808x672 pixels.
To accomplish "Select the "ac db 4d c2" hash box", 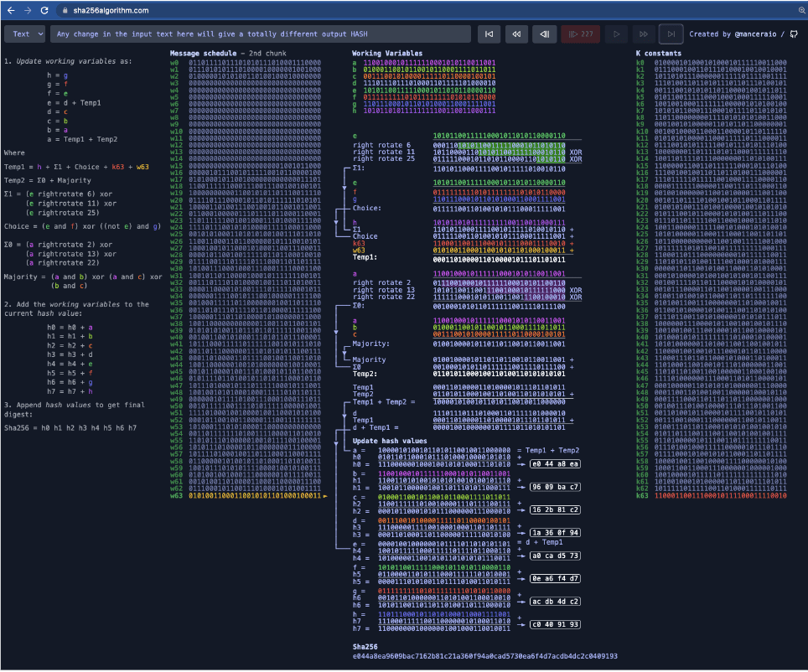I will pos(555,602).
